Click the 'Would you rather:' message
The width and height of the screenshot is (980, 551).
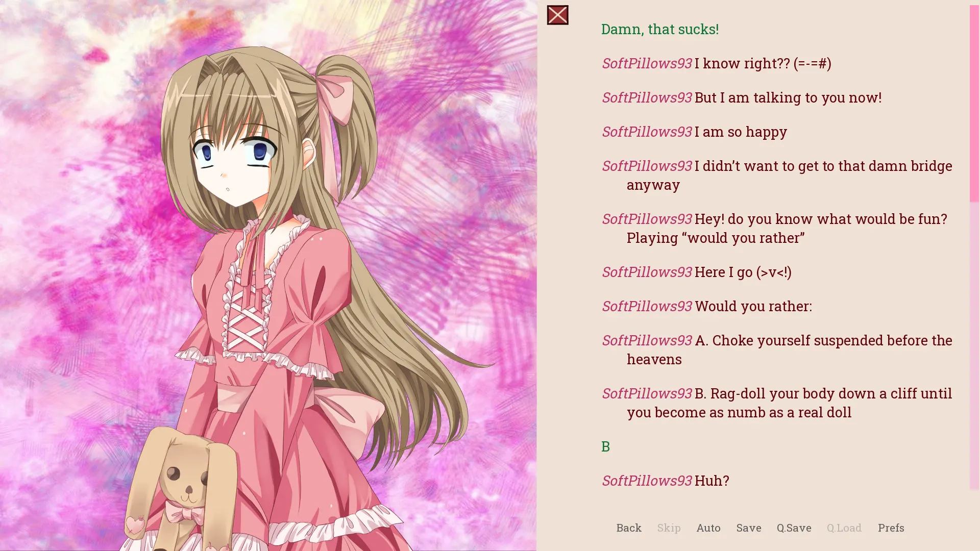pos(707,306)
